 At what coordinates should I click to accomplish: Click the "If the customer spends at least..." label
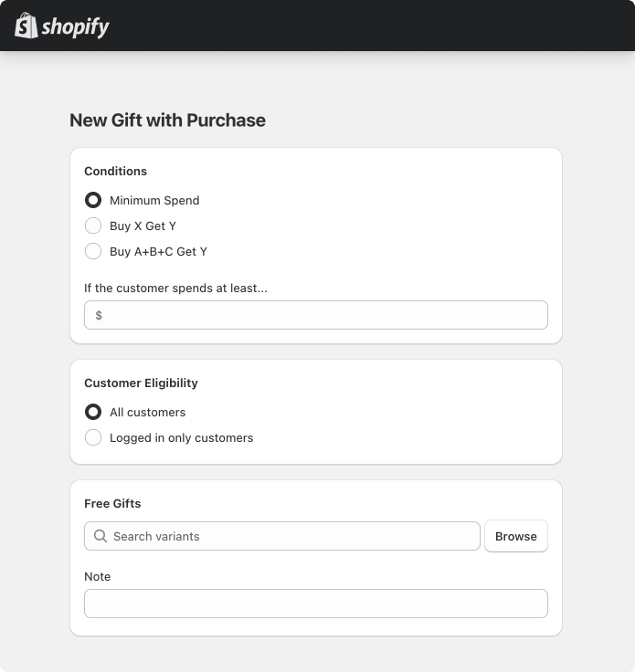click(x=175, y=288)
